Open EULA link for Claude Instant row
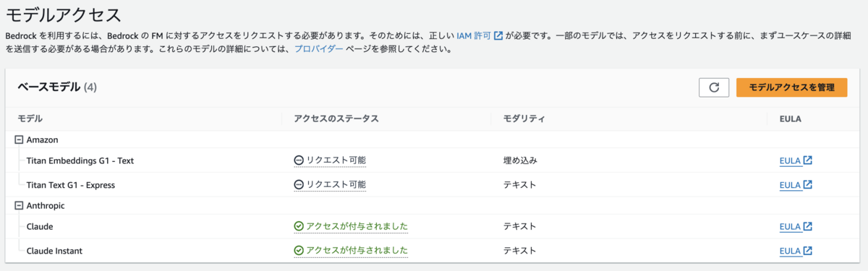 pyautogui.click(x=796, y=251)
